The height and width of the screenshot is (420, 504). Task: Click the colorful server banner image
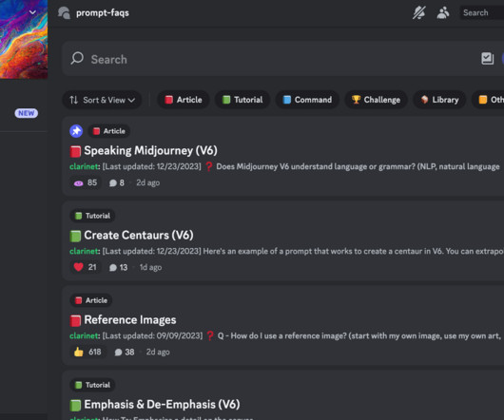[x=24, y=39]
